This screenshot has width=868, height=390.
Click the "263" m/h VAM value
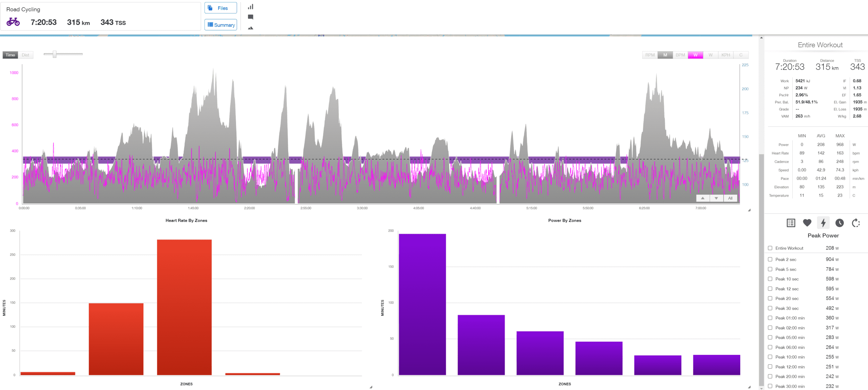(799, 116)
